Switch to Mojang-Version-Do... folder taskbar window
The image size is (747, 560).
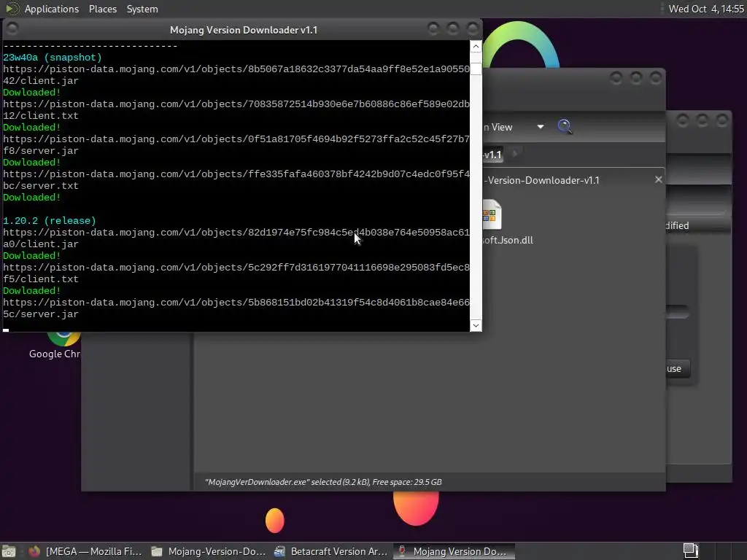pyautogui.click(x=208, y=551)
